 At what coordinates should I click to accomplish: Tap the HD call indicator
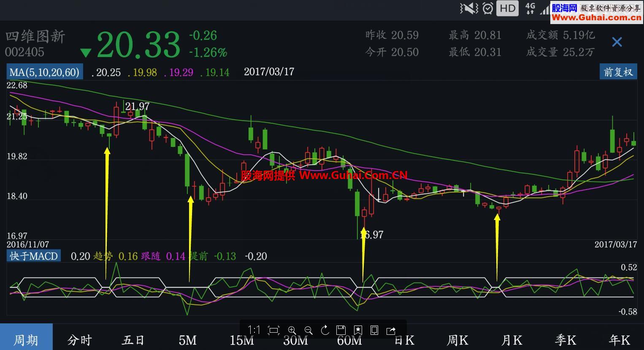[507, 8]
